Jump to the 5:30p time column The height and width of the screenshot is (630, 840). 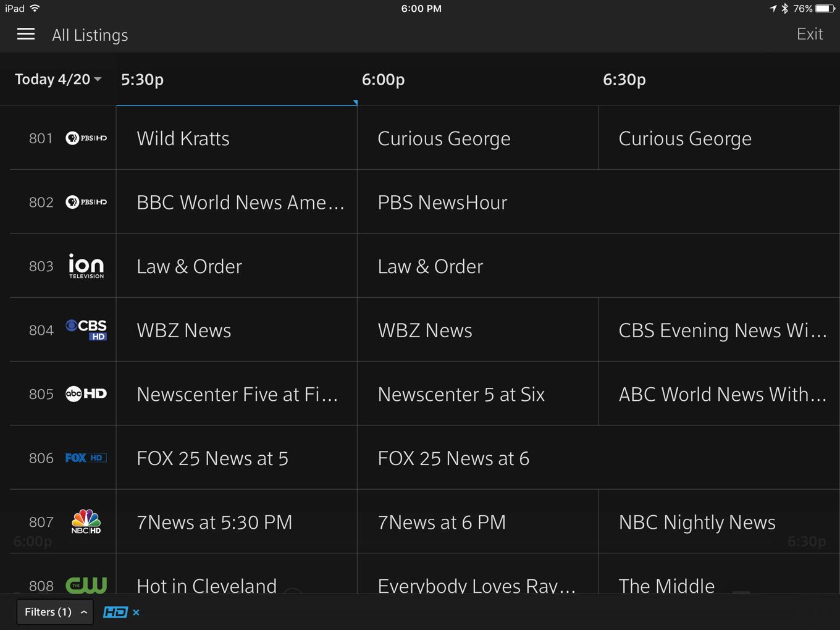[x=142, y=80]
